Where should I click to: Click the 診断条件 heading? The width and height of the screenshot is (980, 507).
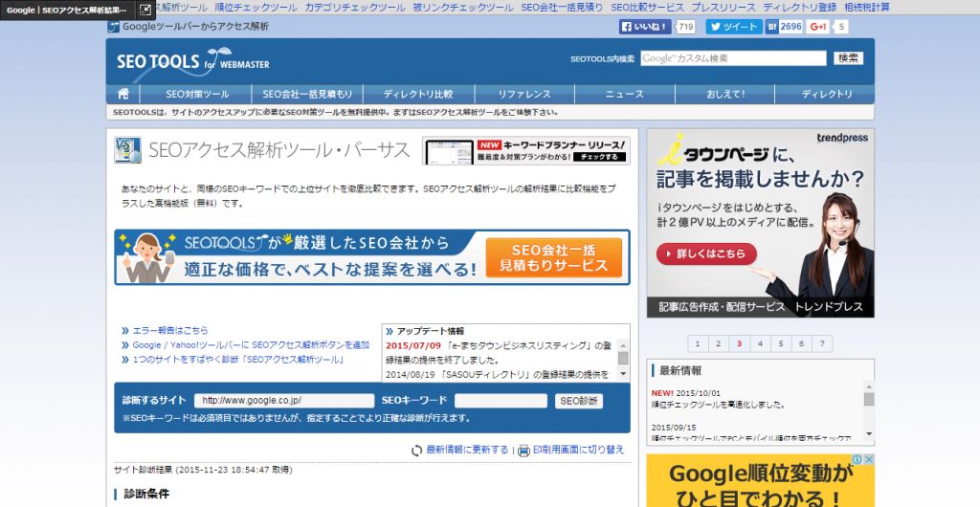[x=146, y=494]
